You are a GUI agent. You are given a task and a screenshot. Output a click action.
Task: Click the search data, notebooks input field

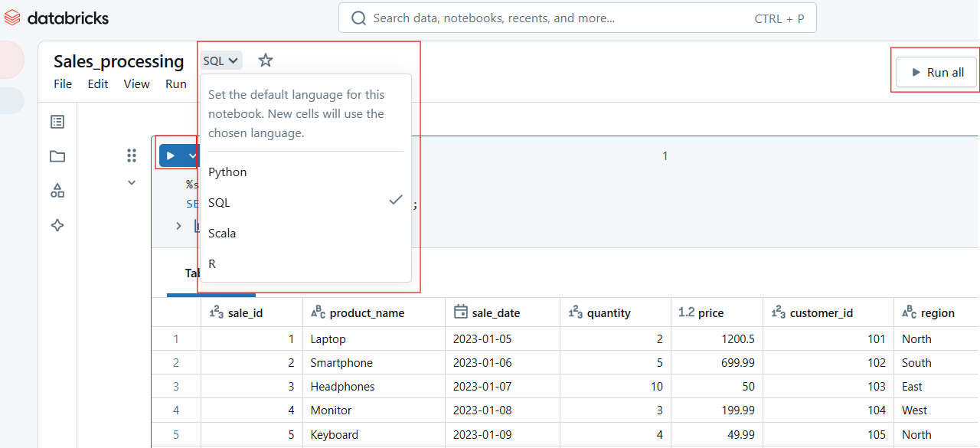coord(577,18)
